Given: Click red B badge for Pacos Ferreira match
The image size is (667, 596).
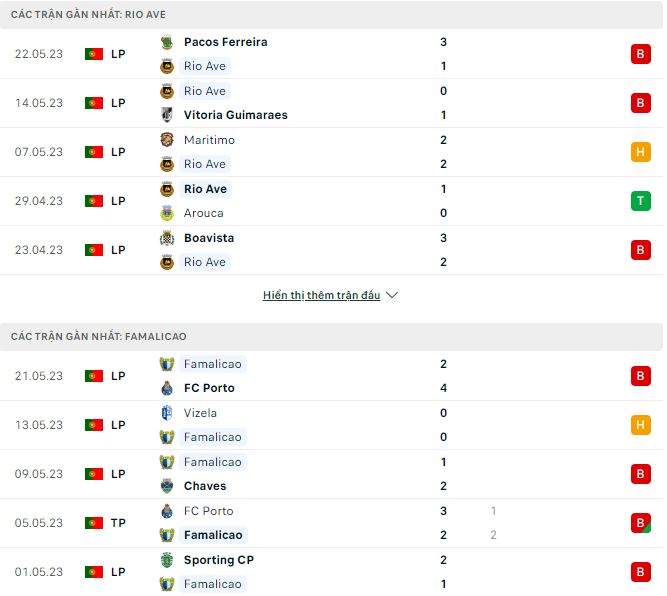Looking at the screenshot, I should (x=641, y=54).
